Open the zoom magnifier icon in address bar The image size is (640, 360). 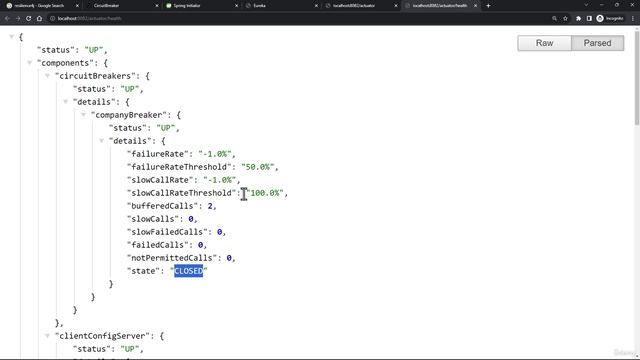pos(554,18)
